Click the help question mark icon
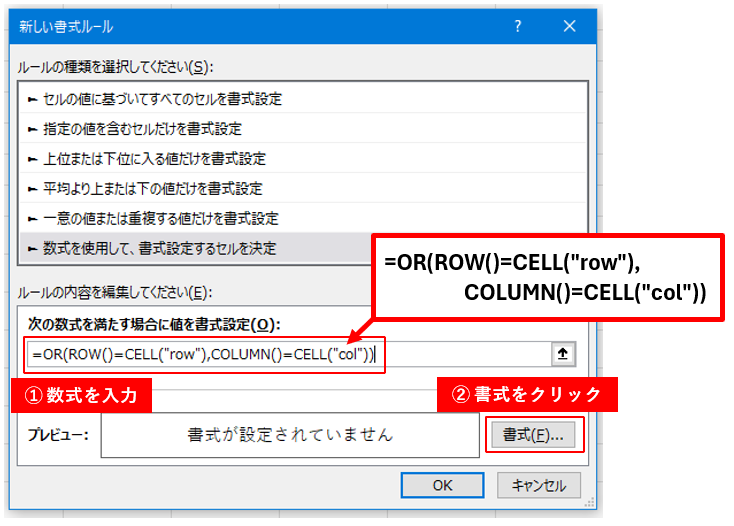 point(516,26)
